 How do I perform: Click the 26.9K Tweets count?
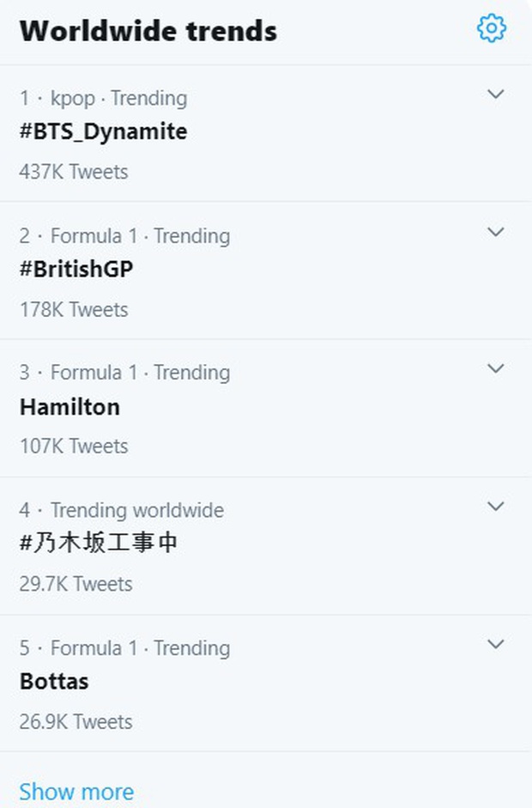click(76, 722)
